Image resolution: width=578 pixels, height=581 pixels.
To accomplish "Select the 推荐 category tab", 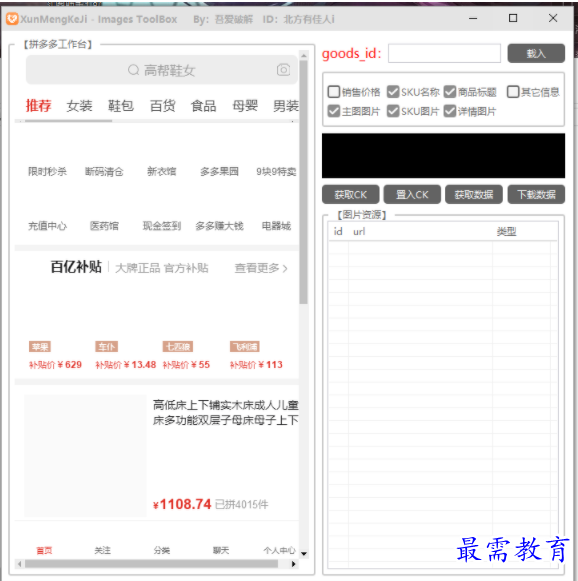I will pyautogui.click(x=39, y=106).
